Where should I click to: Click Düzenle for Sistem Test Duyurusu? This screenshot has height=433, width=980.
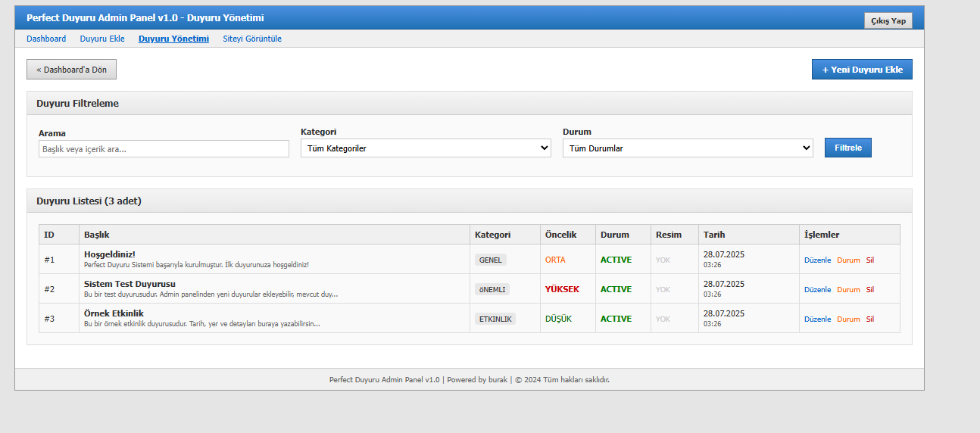(817, 289)
